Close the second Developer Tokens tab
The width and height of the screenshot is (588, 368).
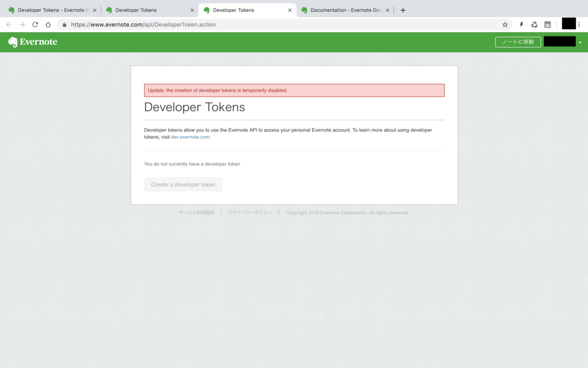pos(191,10)
